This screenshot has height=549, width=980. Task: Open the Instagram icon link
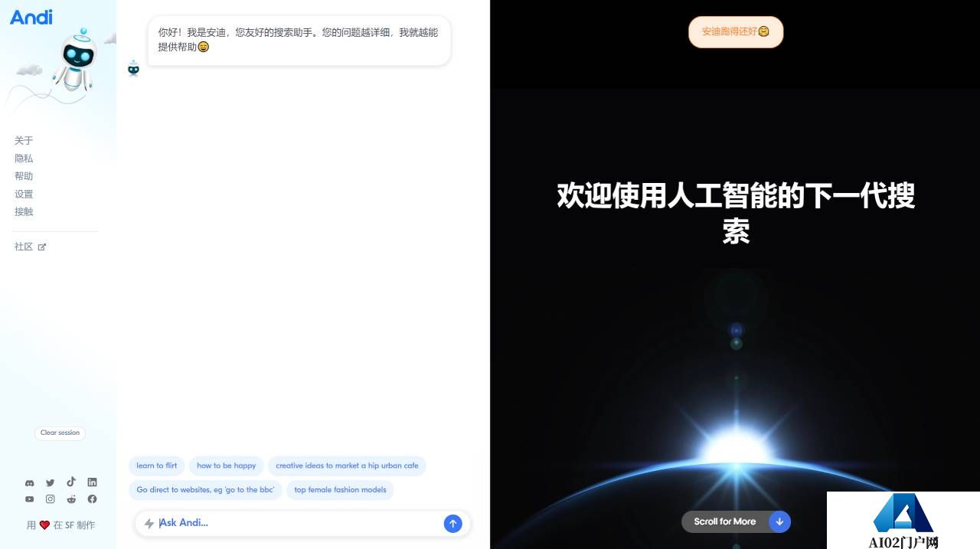coord(51,499)
